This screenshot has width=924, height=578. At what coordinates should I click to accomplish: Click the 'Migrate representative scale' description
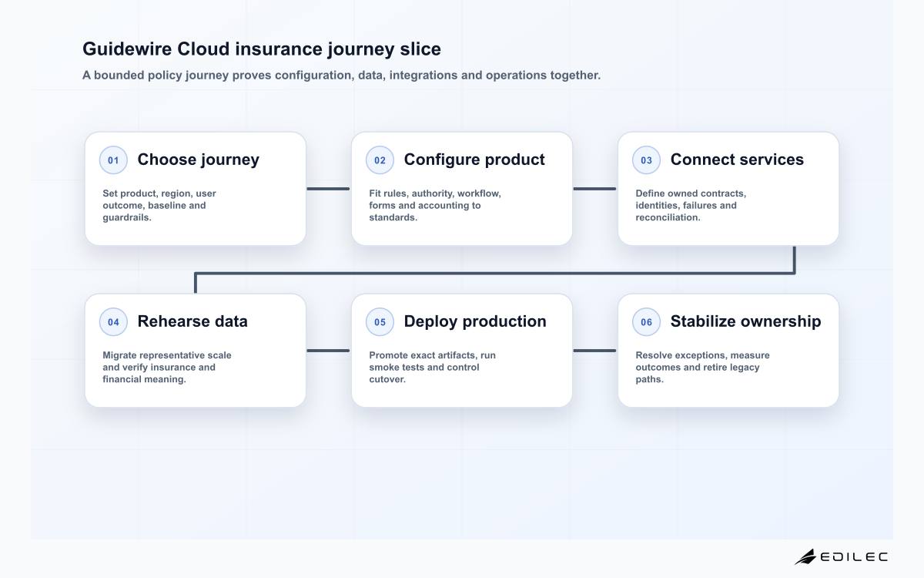(x=167, y=368)
